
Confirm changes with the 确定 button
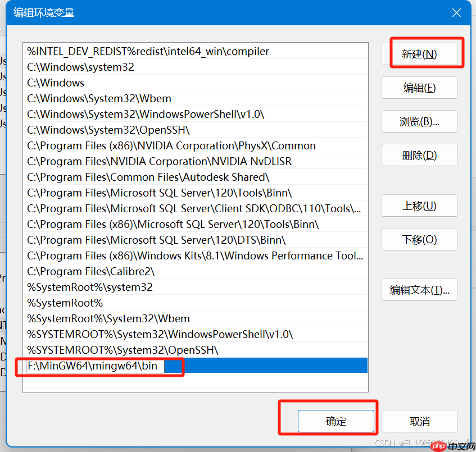tap(336, 421)
